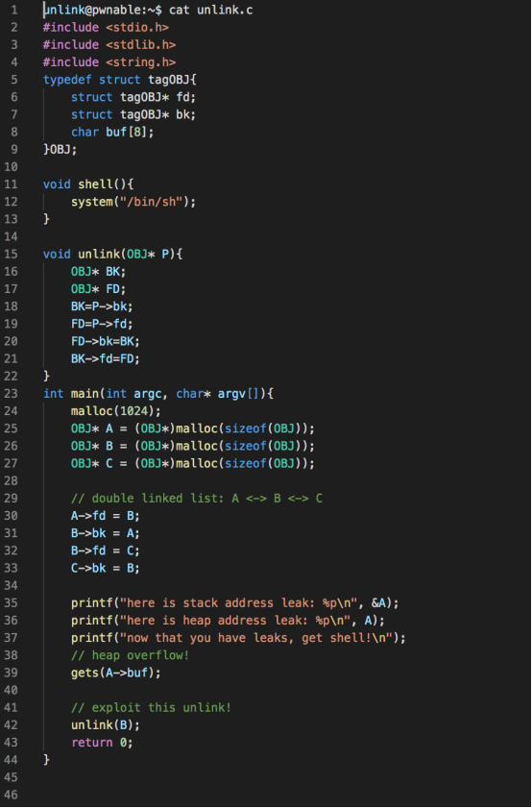Click the 'return 0;' statement
532x808 pixels.
click(102, 743)
